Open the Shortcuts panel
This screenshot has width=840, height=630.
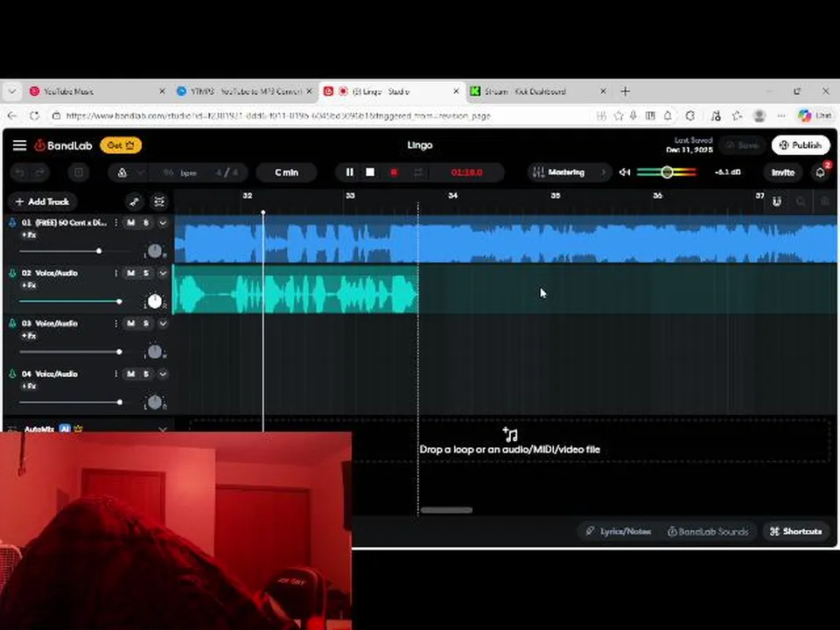tap(796, 531)
